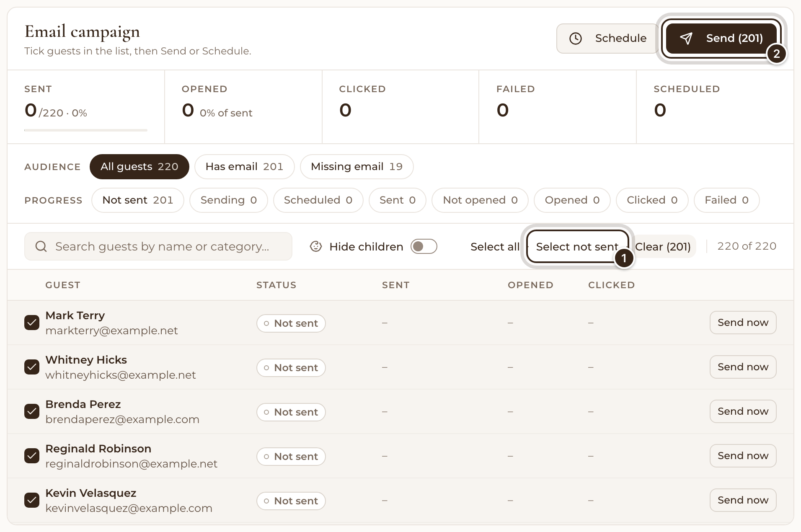Click Kevin Velasquez's Not sent status badge
801x532 pixels.
click(291, 501)
